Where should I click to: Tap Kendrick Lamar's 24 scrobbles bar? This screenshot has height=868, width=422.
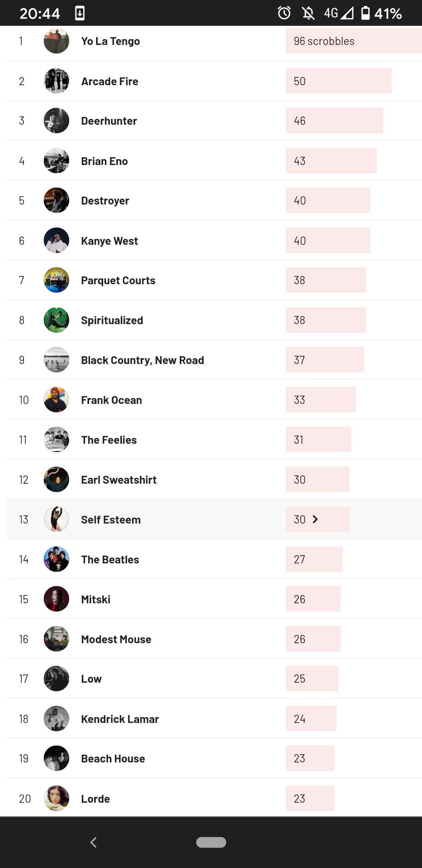pyautogui.click(x=311, y=719)
